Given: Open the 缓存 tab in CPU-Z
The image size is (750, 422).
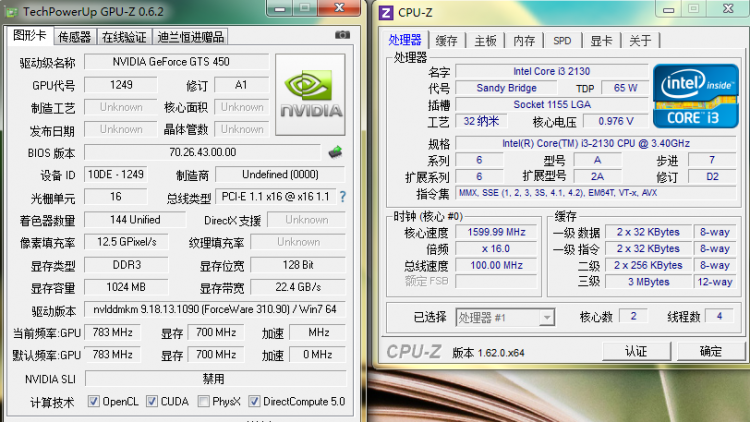Looking at the screenshot, I should coord(447,41).
